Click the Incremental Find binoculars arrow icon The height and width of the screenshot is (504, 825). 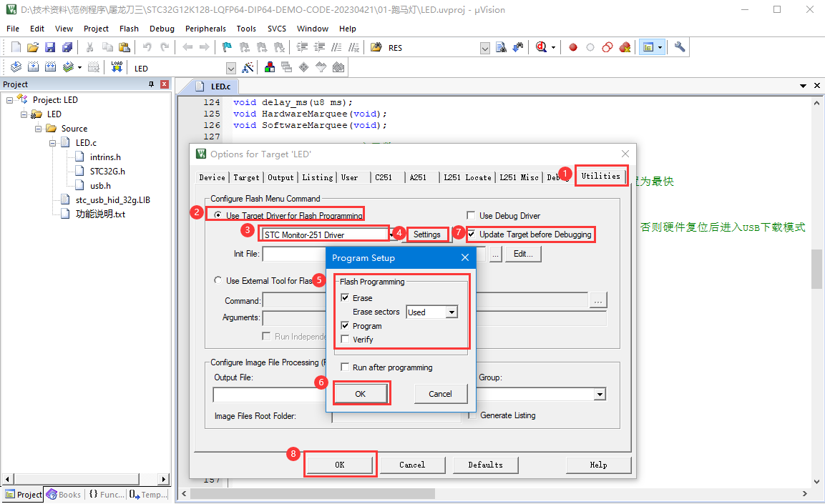(518, 47)
